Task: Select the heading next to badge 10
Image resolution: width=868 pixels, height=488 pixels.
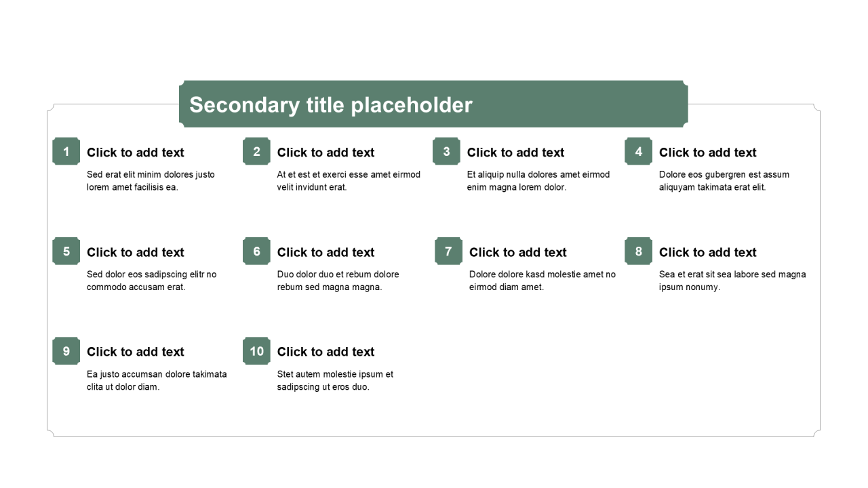Action: (x=325, y=352)
